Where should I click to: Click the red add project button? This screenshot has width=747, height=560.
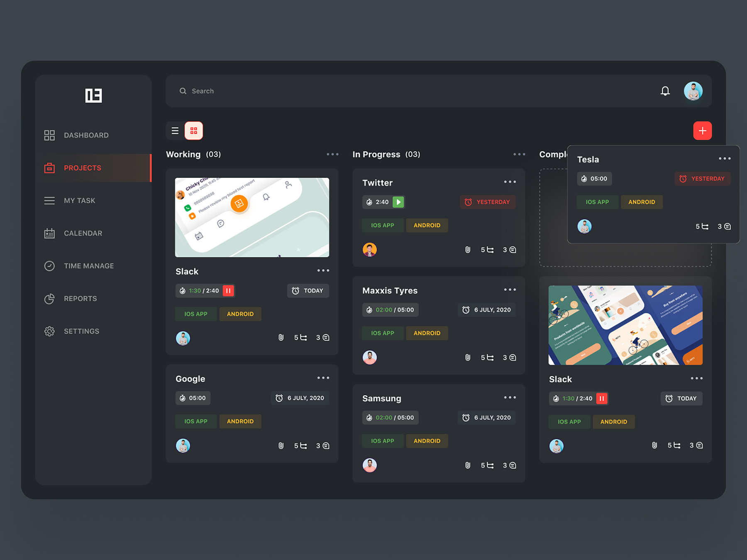click(702, 131)
